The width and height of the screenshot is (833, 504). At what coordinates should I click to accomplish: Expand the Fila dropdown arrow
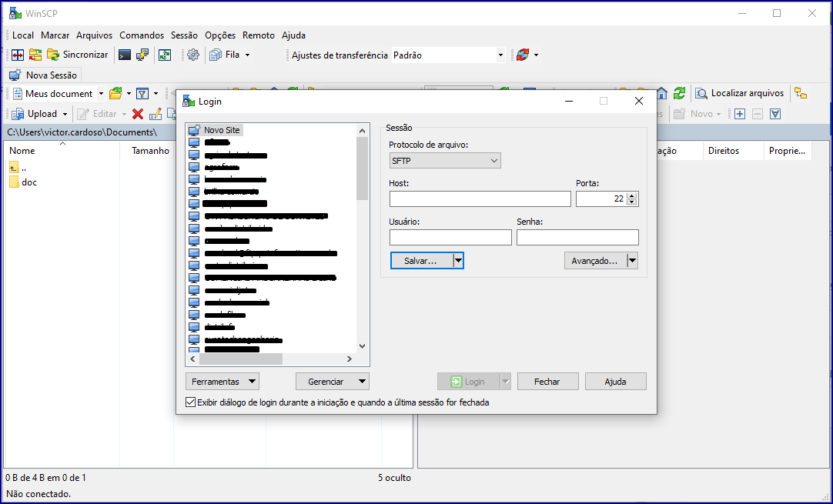(x=248, y=55)
